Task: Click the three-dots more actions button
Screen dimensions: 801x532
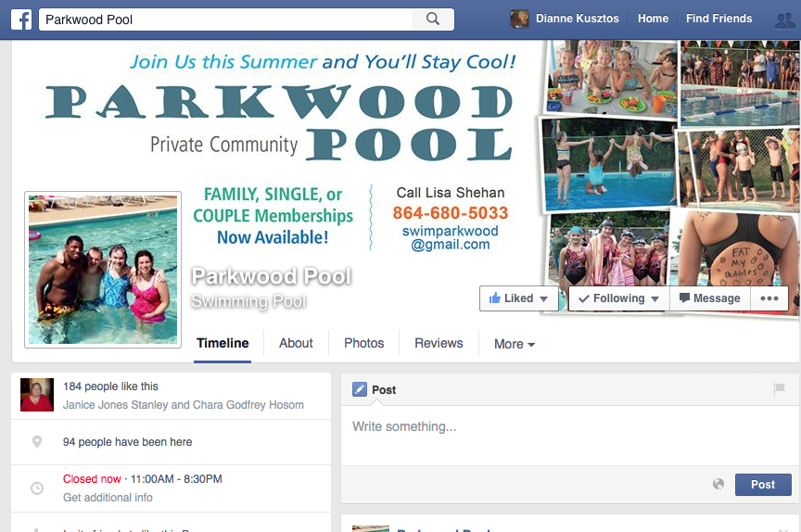Action: pos(769,298)
